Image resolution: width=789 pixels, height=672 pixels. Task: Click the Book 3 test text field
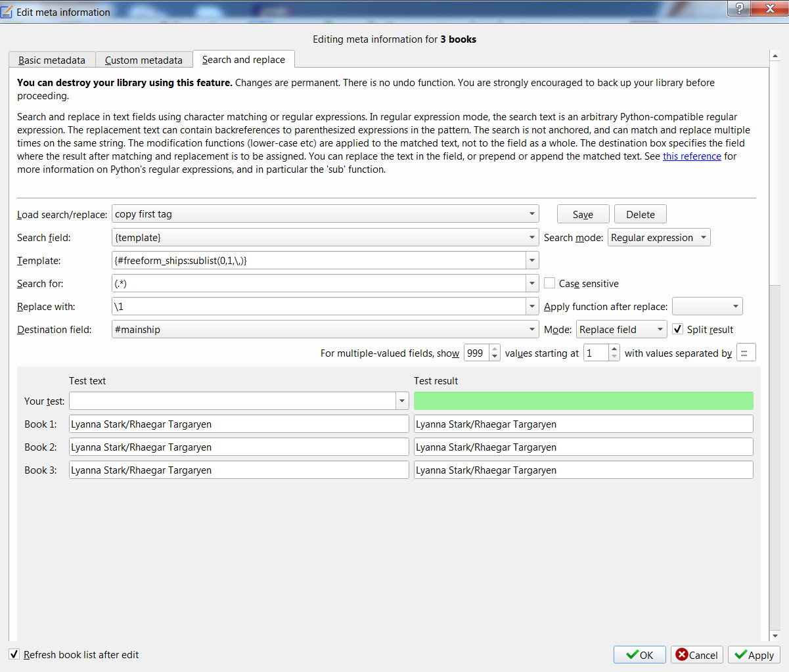click(239, 470)
